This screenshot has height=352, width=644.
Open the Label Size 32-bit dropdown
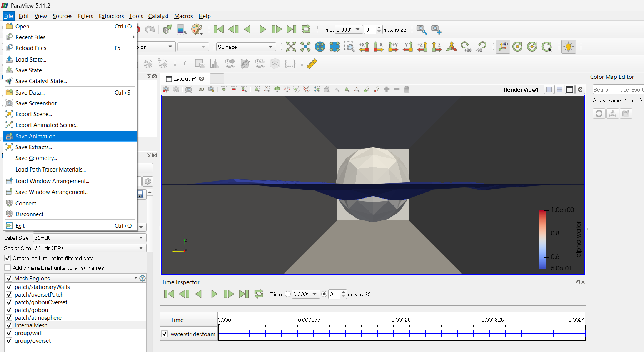tap(89, 238)
